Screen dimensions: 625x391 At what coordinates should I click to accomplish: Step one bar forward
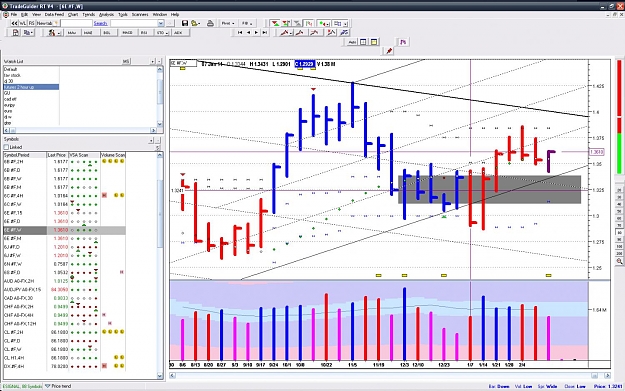[x=256, y=33]
